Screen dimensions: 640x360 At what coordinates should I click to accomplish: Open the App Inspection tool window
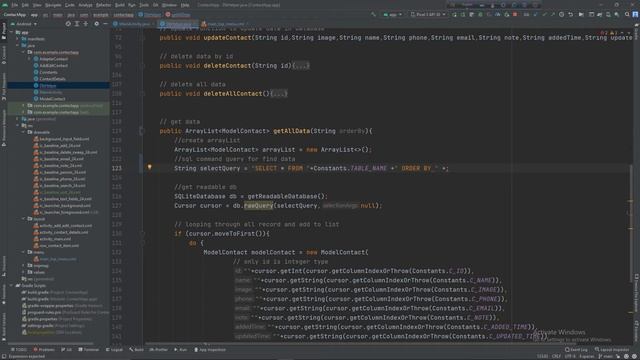click(210, 350)
